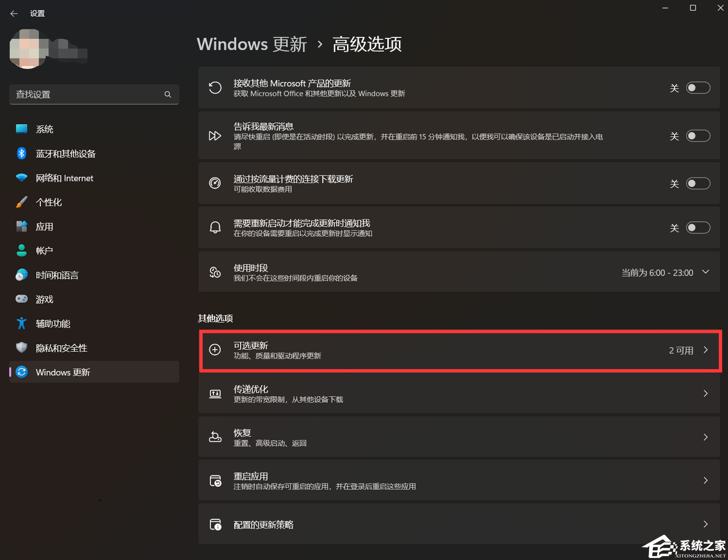Click the bell icon for restart notification
This screenshot has height=560, width=728.
pyautogui.click(x=215, y=227)
